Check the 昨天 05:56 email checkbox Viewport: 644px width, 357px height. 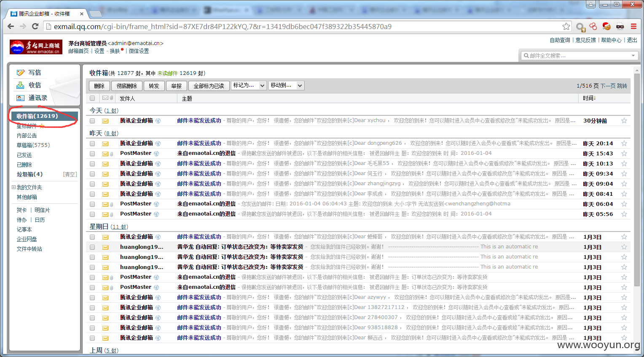tap(92, 214)
